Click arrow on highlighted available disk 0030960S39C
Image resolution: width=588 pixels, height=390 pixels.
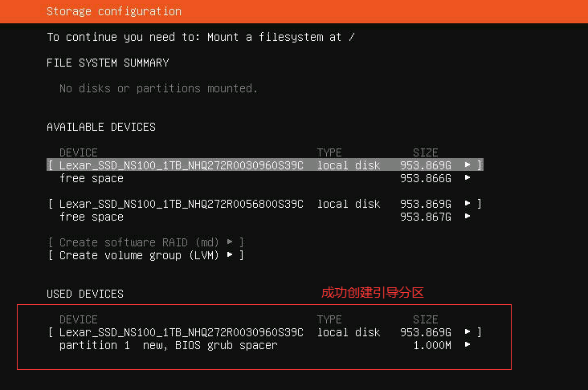click(468, 165)
